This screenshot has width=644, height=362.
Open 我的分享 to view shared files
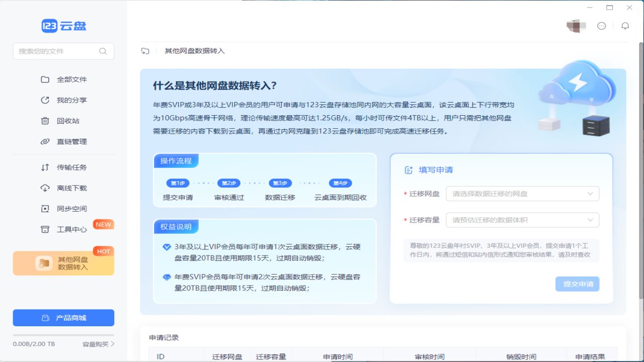click(71, 100)
